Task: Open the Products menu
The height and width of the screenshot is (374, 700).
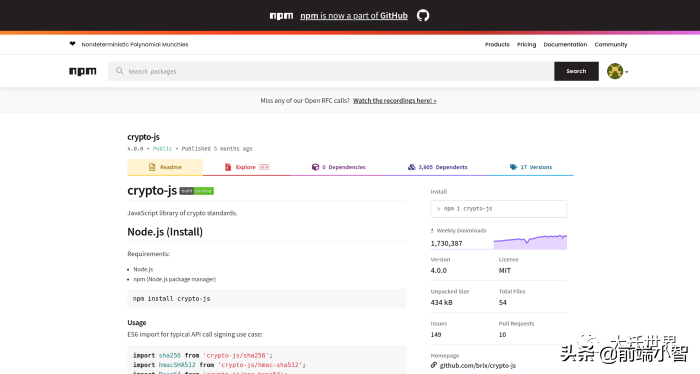Action: click(x=497, y=44)
